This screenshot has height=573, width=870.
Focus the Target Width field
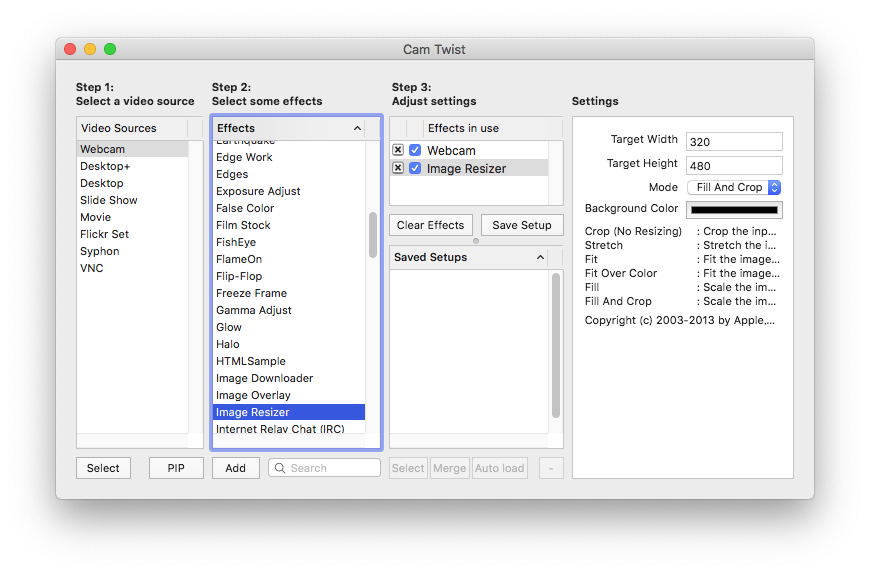click(734, 141)
